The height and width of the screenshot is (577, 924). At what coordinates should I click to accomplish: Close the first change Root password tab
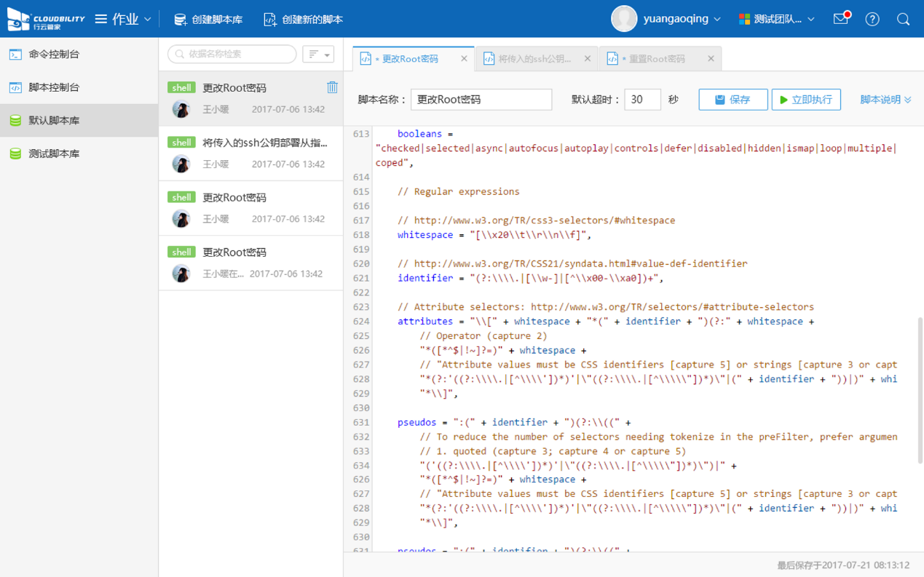pyautogui.click(x=464, y=59)
